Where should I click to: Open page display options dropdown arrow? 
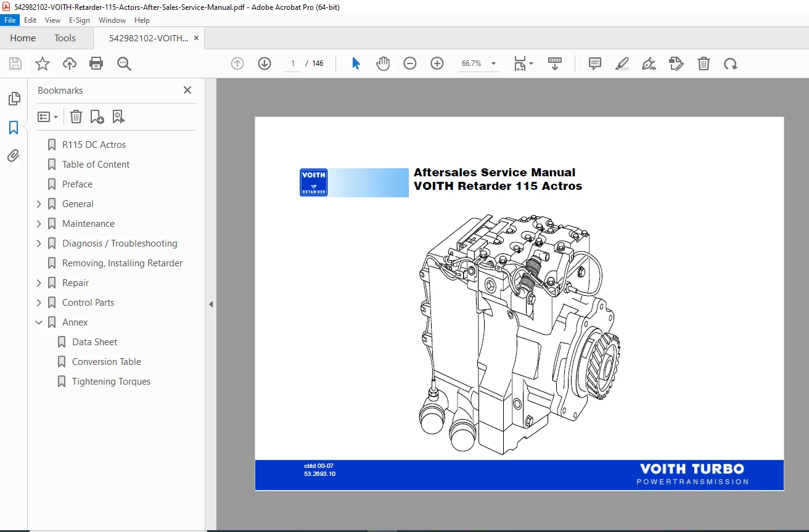[532, 63]
